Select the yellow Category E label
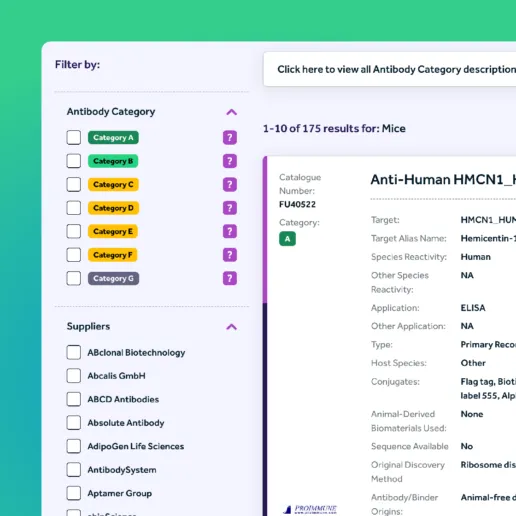Image resolution: width=516 pixels, height=516 pixels. 113,231
